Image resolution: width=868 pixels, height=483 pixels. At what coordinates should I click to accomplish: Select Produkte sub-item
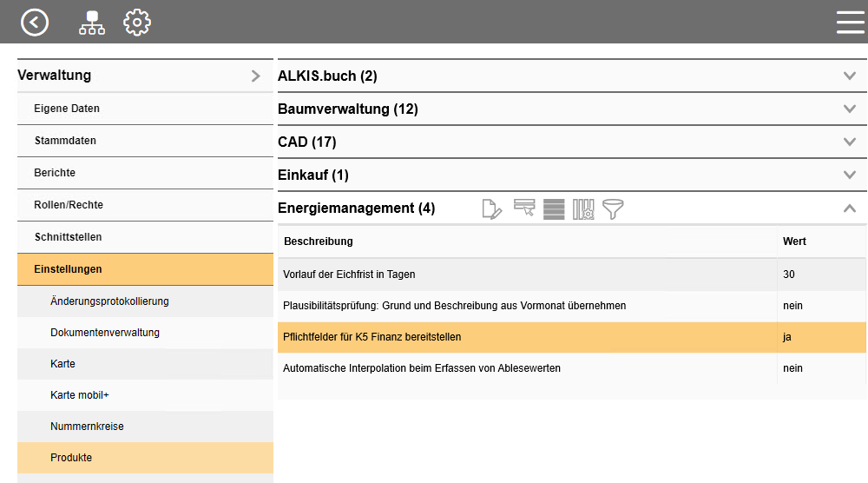(x=145, y=458)
